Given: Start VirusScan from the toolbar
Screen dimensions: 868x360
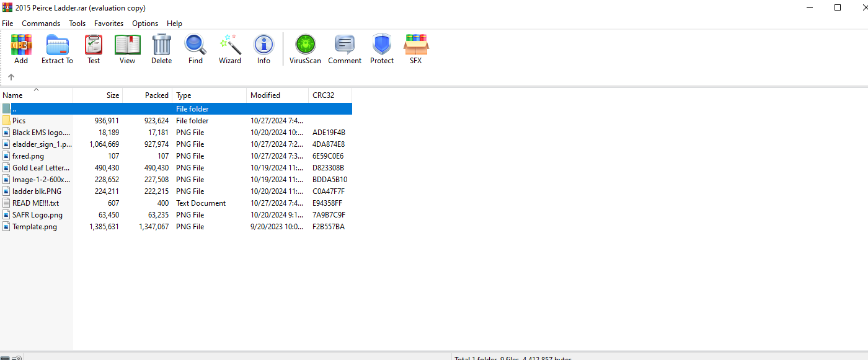Looking at the screenshot, I should coord(305,49).
